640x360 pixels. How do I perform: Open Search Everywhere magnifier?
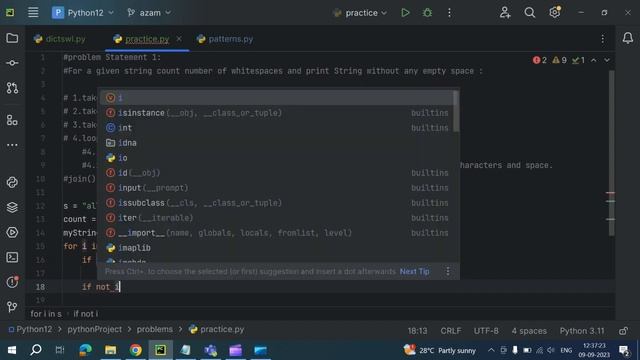pyautogui.click(x=529, y=13)
